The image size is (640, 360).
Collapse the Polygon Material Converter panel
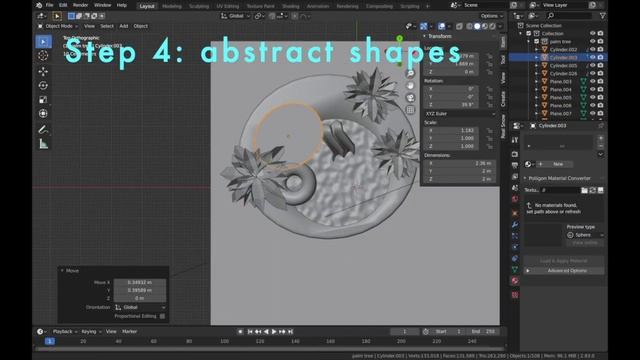tap(525, 178)
